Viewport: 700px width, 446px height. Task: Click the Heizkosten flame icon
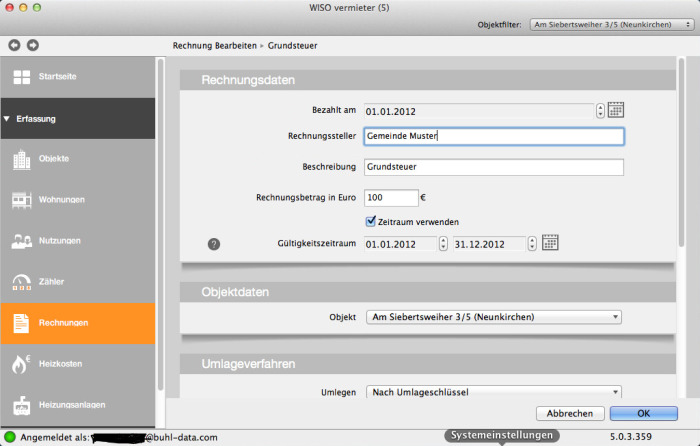point(21,364)
